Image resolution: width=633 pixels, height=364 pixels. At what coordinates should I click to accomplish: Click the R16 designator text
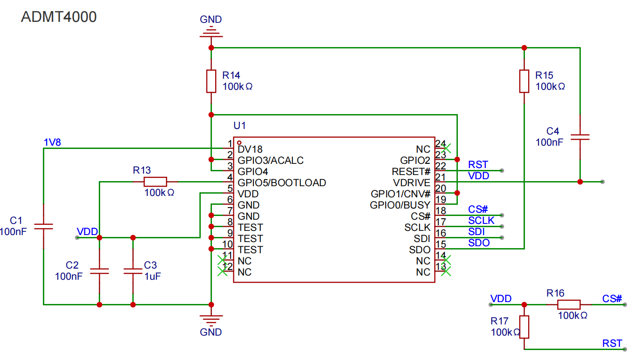click(556, 293)
